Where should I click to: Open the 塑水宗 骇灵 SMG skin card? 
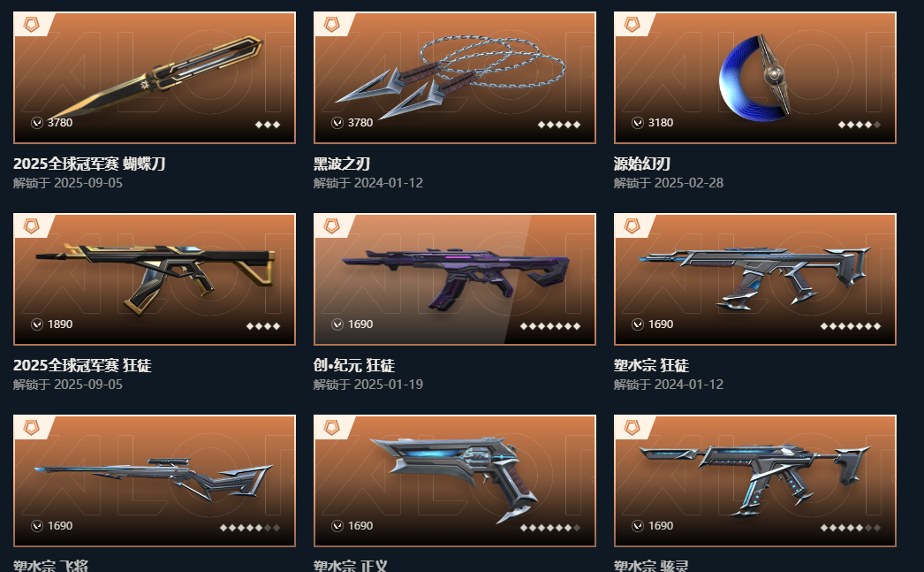755,481
